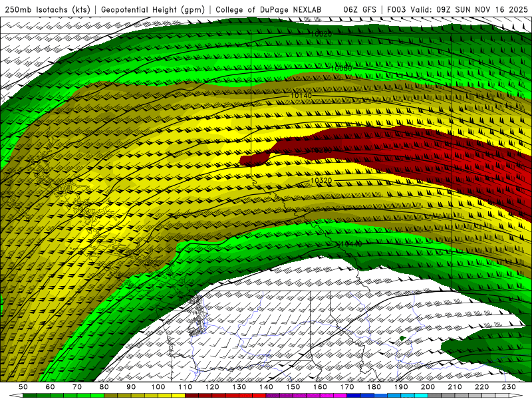
Task: Click the 220 kts legend value
Action: point(482,387)
